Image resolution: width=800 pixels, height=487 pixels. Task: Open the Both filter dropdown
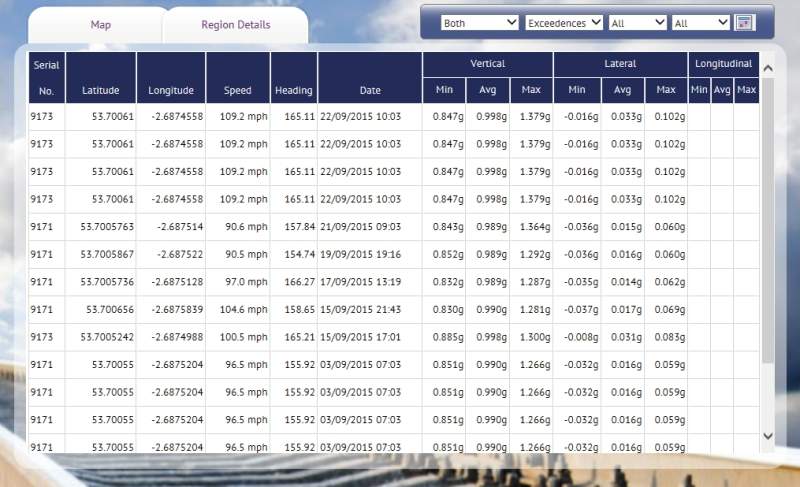(x=480, y=22)
